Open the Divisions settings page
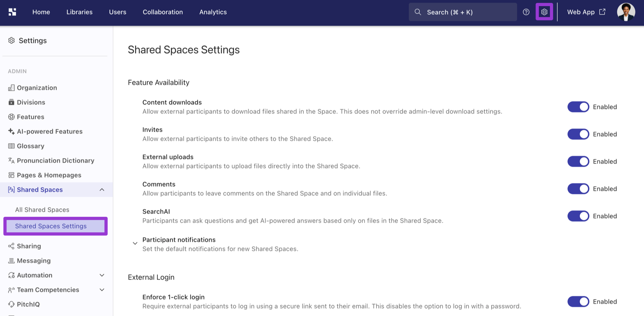 tap(31, 102)
